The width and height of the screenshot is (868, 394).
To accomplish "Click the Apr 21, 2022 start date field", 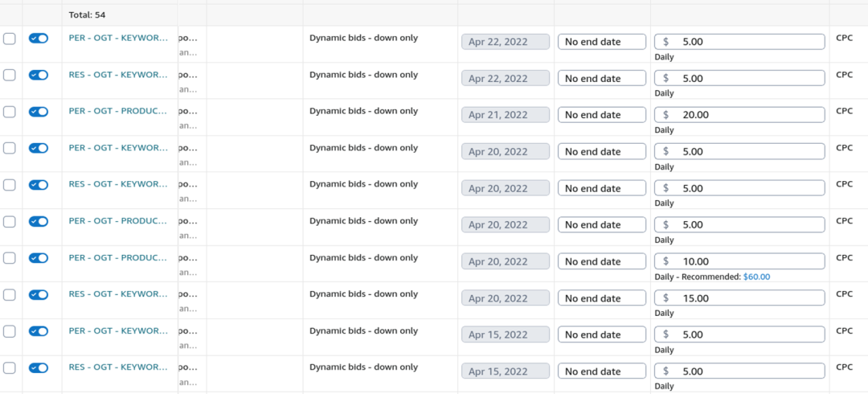I will (x=505, y=115).
